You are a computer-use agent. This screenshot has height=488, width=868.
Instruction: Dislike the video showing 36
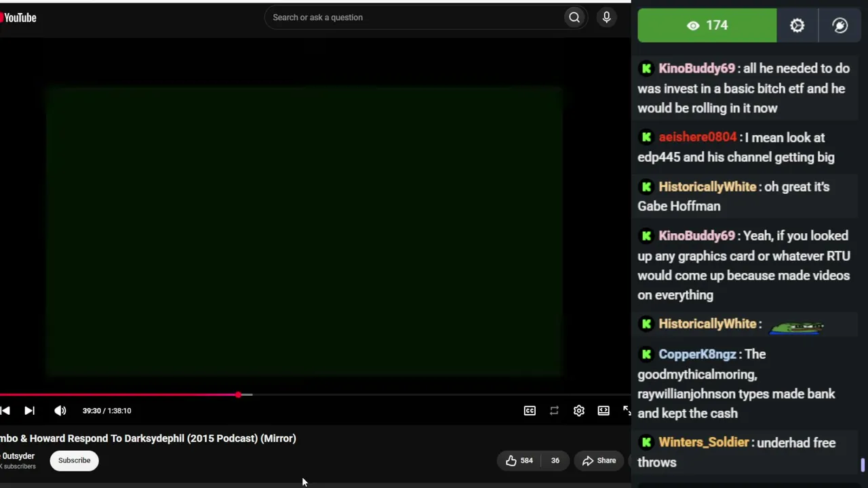click(555, 461)
